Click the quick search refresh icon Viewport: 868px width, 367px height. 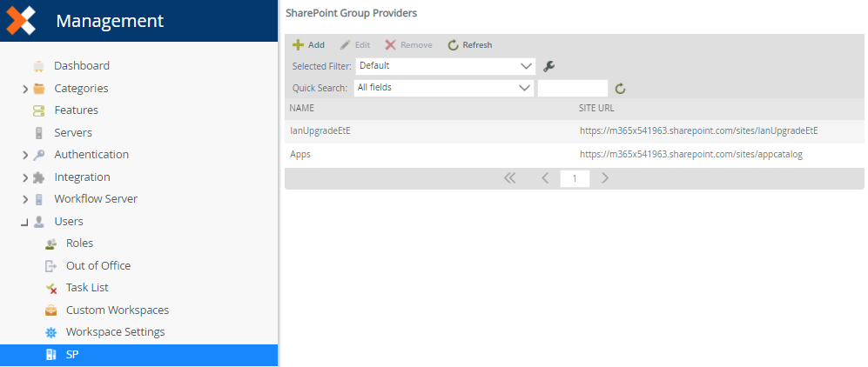pos(620,88)
